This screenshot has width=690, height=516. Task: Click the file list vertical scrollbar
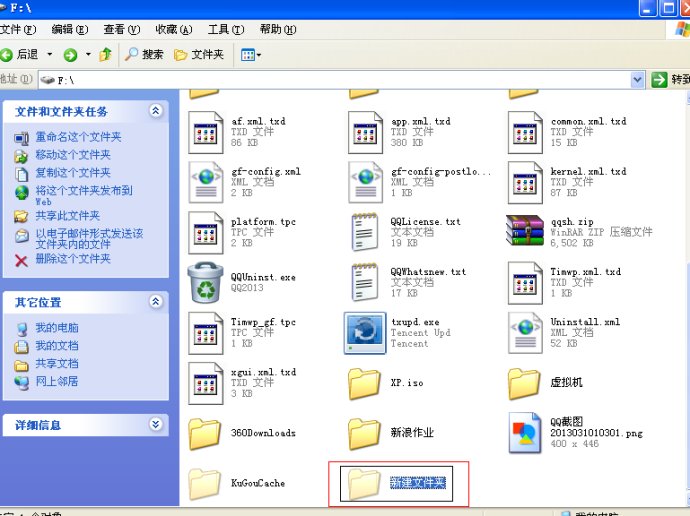point(687,299)
